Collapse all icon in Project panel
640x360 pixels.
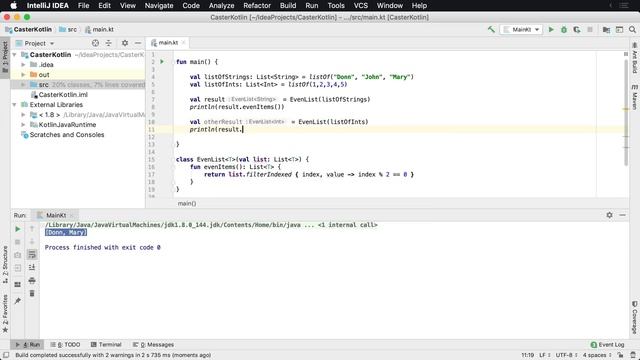click(109, 43)
